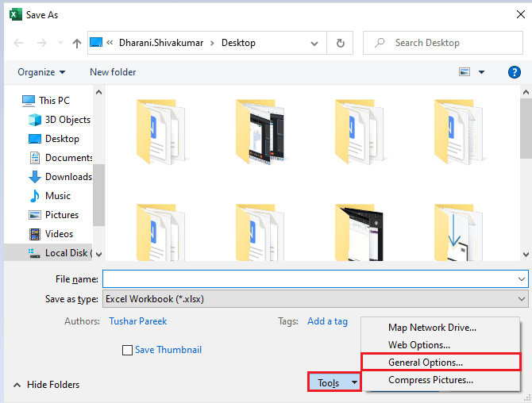Open the recent locations dropdown arrow
This screenshot has width=532, height=403.
[x=60, y=43]
